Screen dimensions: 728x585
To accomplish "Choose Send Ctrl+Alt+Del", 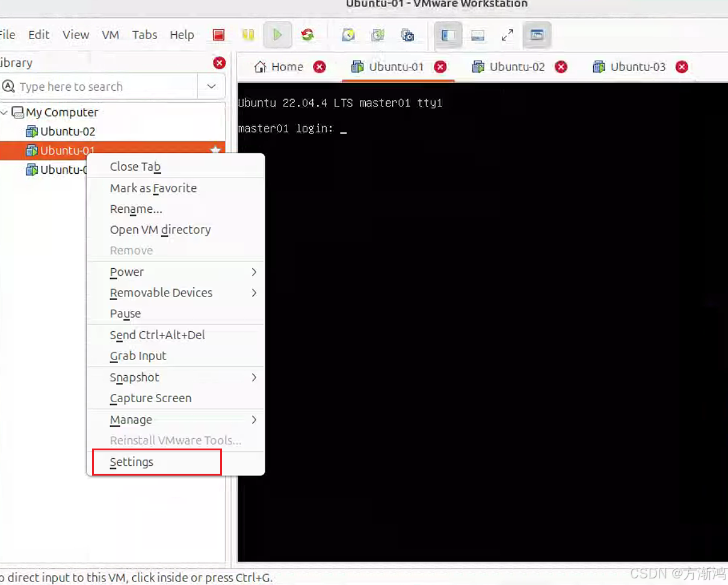I will [176, 335].
